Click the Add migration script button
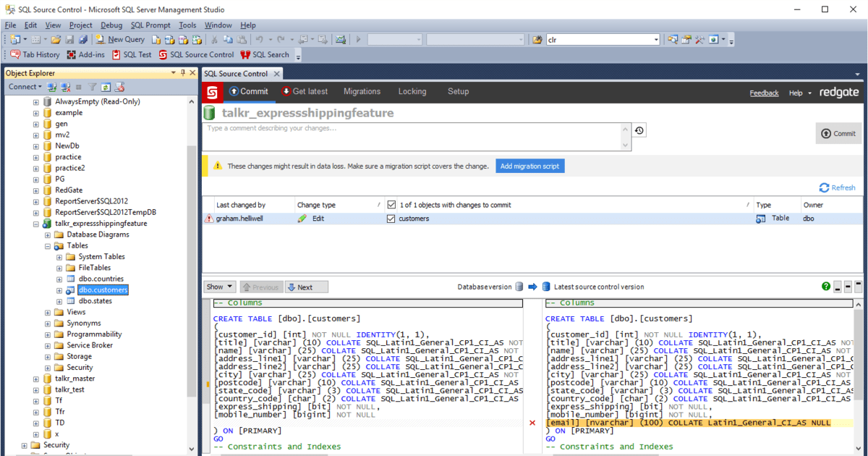 click(x=529, y=166)
